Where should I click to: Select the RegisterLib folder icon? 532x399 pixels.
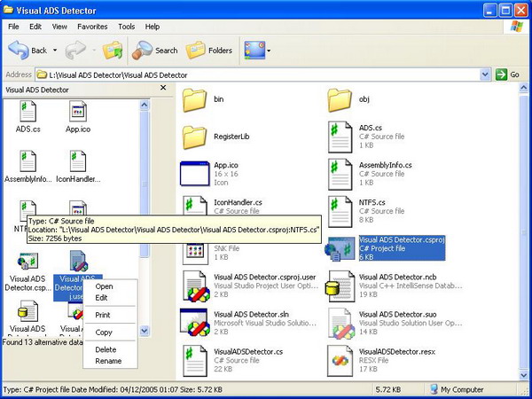pyautogui.click(x=194, y=137)
